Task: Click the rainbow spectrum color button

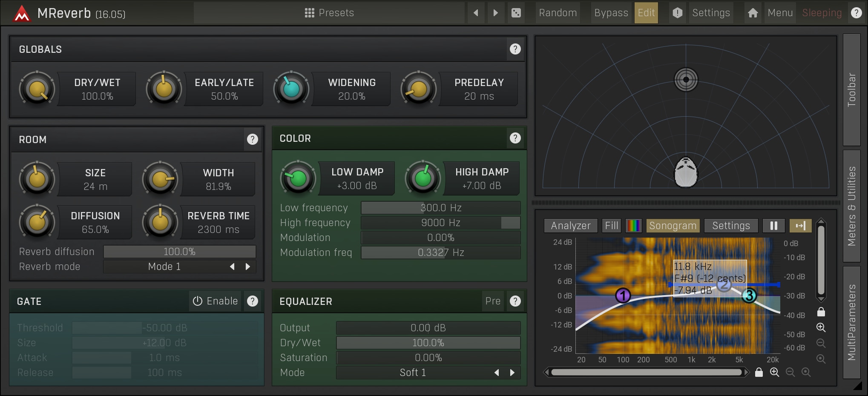Action: click(x=634, y=226)
